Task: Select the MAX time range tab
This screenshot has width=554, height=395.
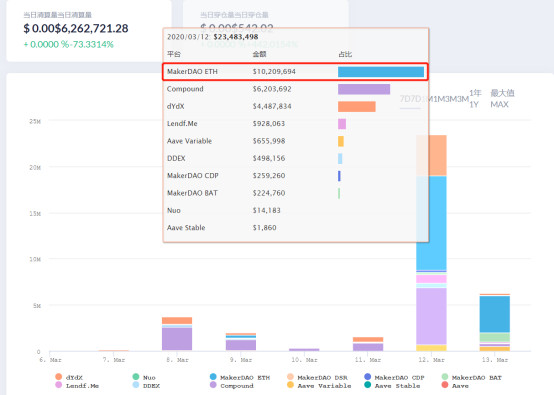Action: (x=502, y=99)
